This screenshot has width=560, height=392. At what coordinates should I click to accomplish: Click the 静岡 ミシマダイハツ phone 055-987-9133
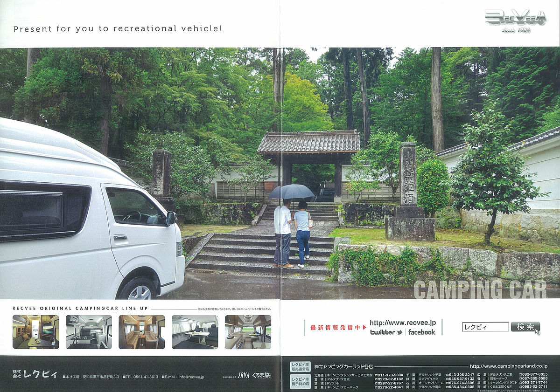[460, 379]
